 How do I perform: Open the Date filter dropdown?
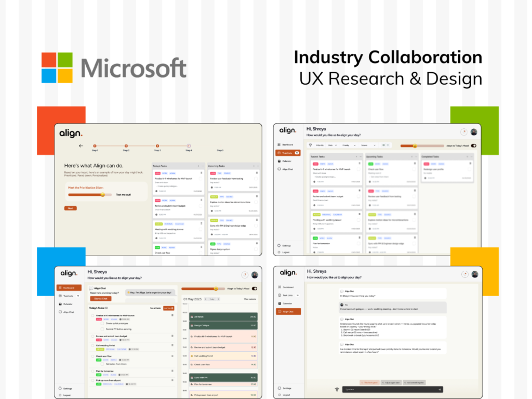332,145
